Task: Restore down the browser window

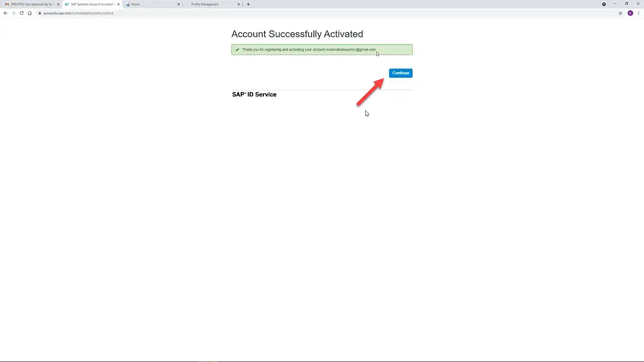Action: pyautogui.click(x=626, y=4)
